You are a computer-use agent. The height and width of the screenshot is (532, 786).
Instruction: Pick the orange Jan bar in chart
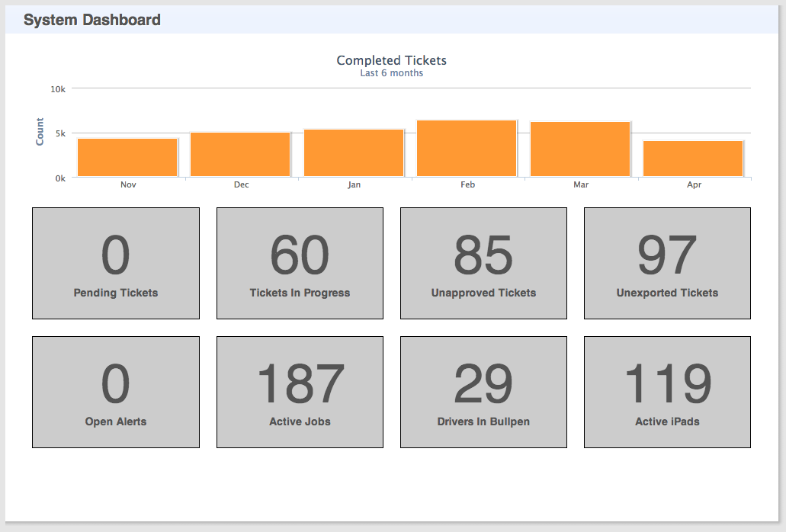pos(354,153)
